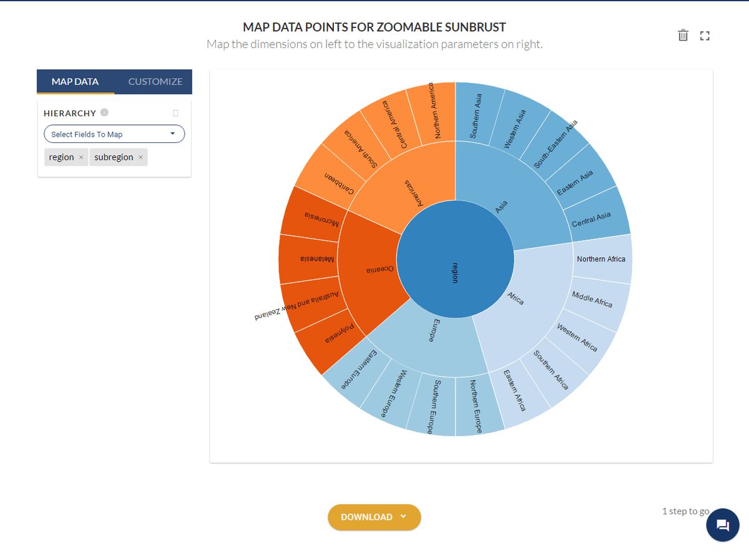Click the Download button
The image size is (749, 560).
pos(366,517)
